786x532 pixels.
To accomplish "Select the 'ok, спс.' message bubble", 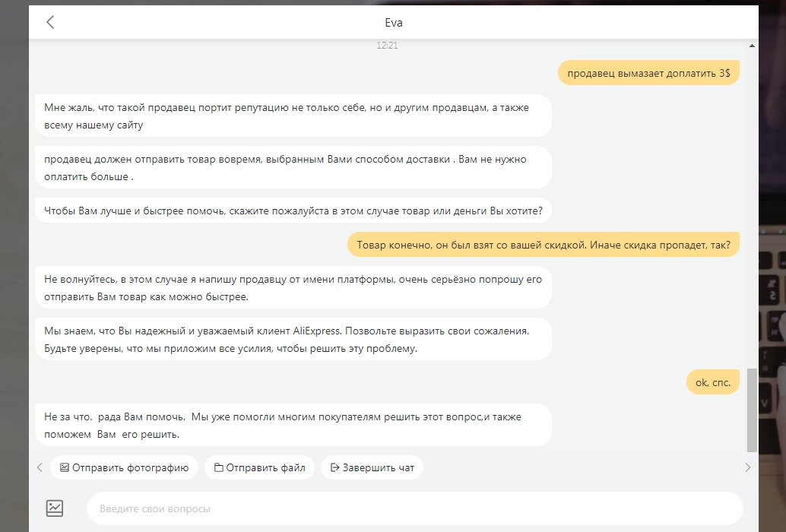I will tap(713, 382).
